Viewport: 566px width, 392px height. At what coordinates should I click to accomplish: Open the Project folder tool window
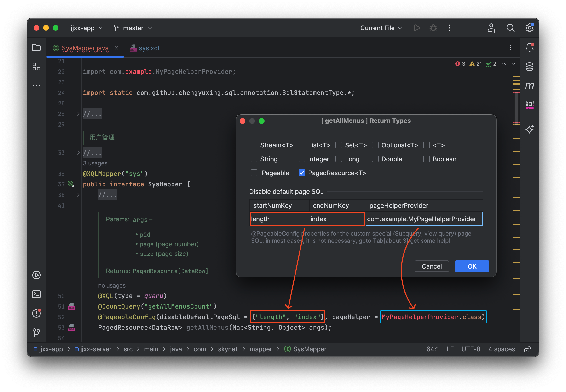36,48
